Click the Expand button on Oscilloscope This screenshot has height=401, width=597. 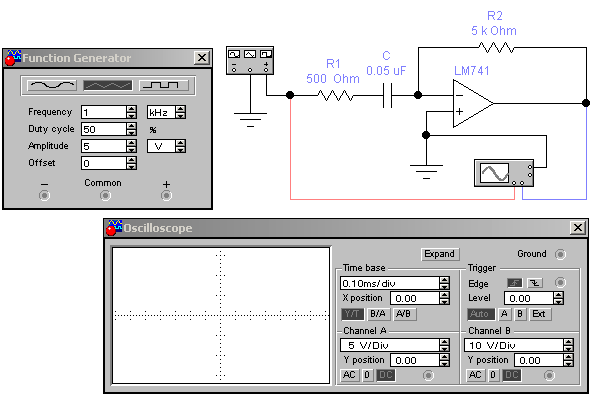(440, 254)
